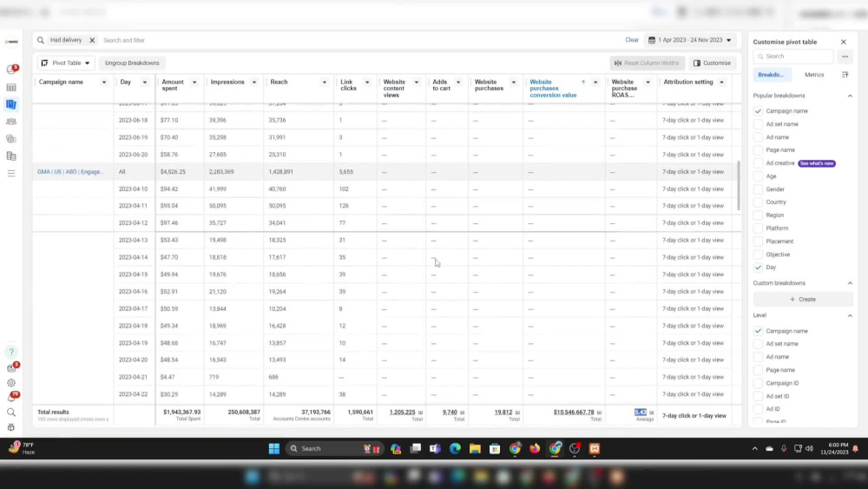Switch to the Breakdowns tab
Viewport: 868px width, 489px height.
pos(772,75)
